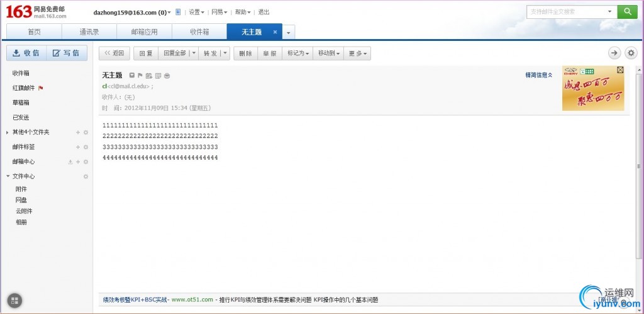Open the tab list dropdown arrow

coord(289,33)
